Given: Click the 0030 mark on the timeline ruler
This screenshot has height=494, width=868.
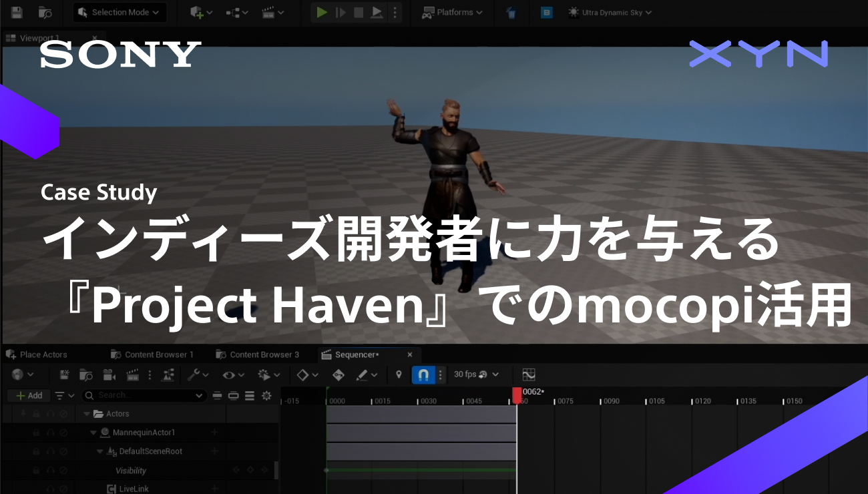Looking at the screenshot, I should point(427,401).
